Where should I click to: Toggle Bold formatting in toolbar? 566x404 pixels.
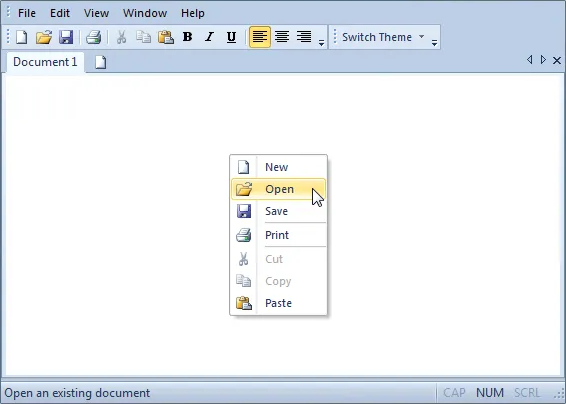[187, 37]
